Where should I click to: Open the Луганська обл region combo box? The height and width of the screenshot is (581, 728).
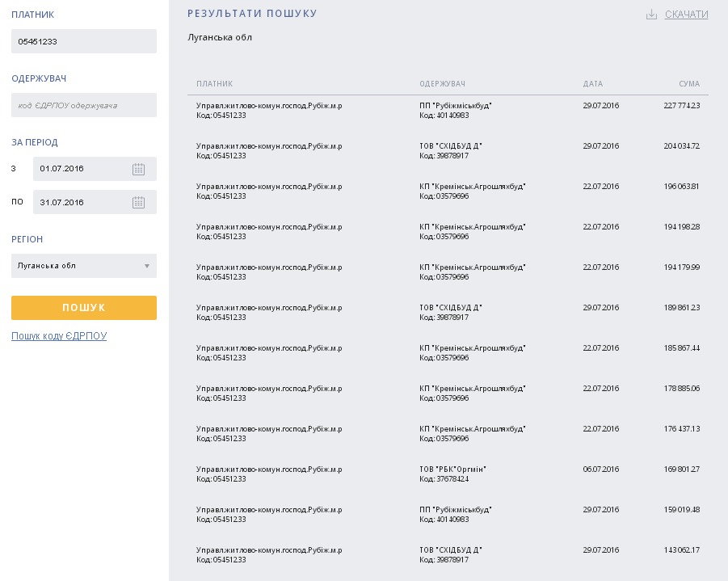click(x=77, y=266)
